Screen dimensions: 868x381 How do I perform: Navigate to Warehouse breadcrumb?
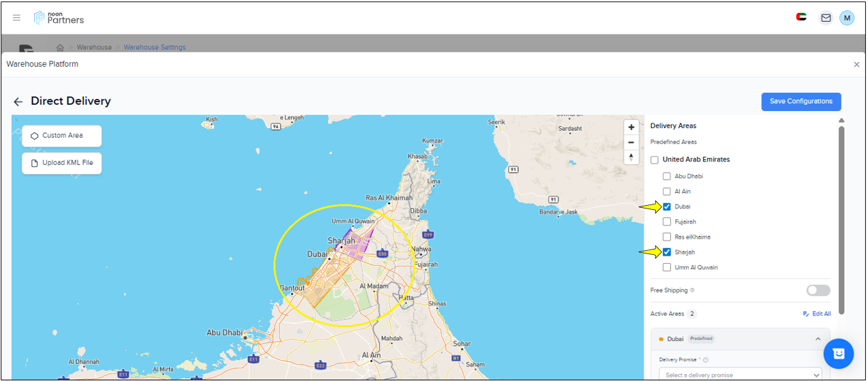[x=94, y=47]
